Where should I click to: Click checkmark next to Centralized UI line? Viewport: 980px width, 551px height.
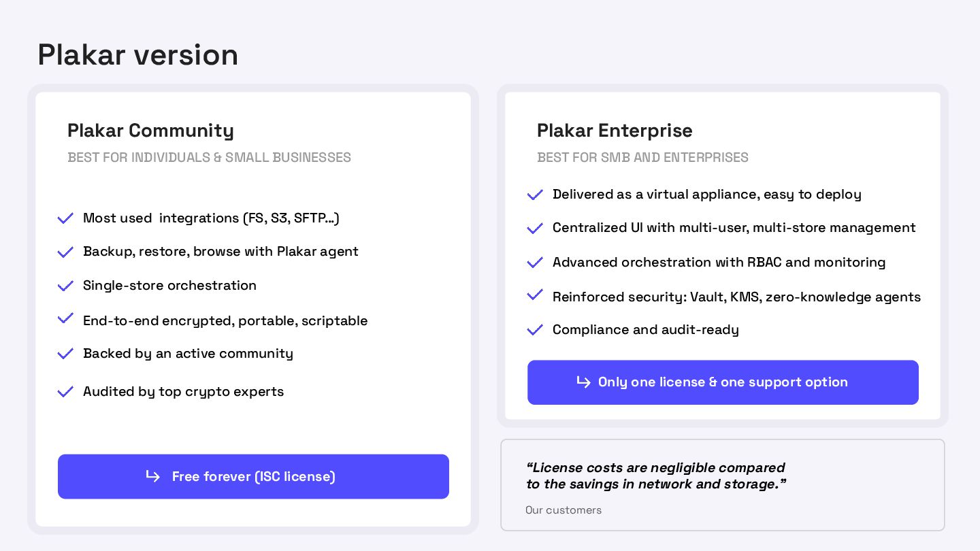pyautogui.click(x=535, y=228)
